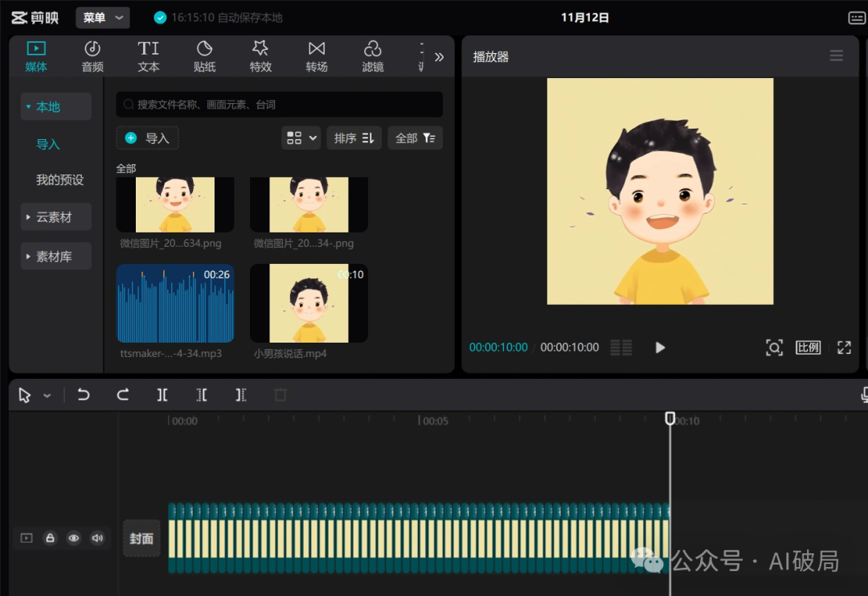This screenshot has width=868, height=596.
Task: Enter fullscreen preview mode
Action: coord(844,347)
